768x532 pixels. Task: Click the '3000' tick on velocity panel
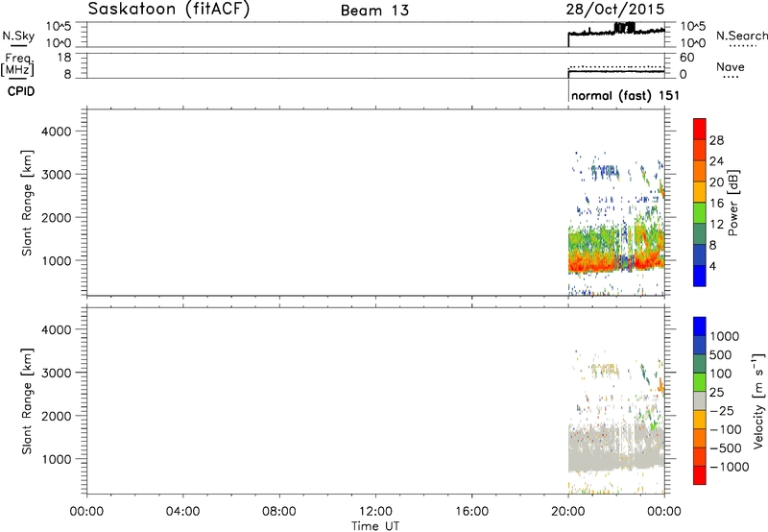[x=57, y=373]
